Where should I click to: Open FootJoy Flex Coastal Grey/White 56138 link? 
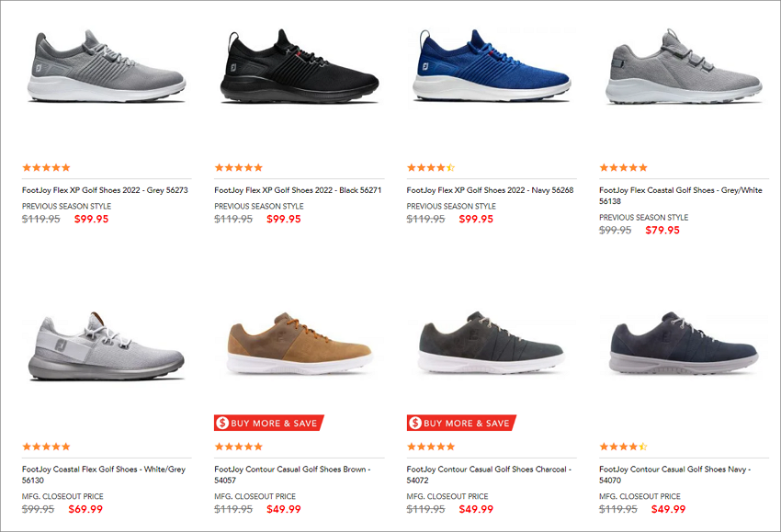pyautogui.click(x=680, y=196)
